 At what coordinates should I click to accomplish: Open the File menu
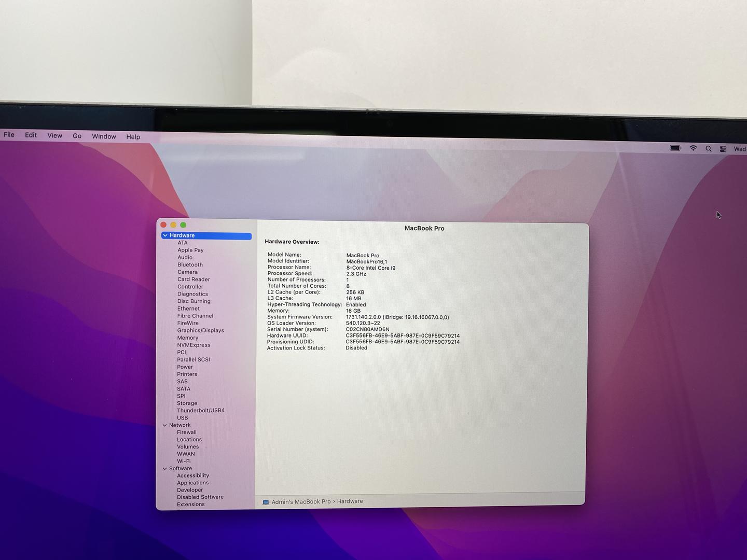pyautogui.click(x=9, y=135)
